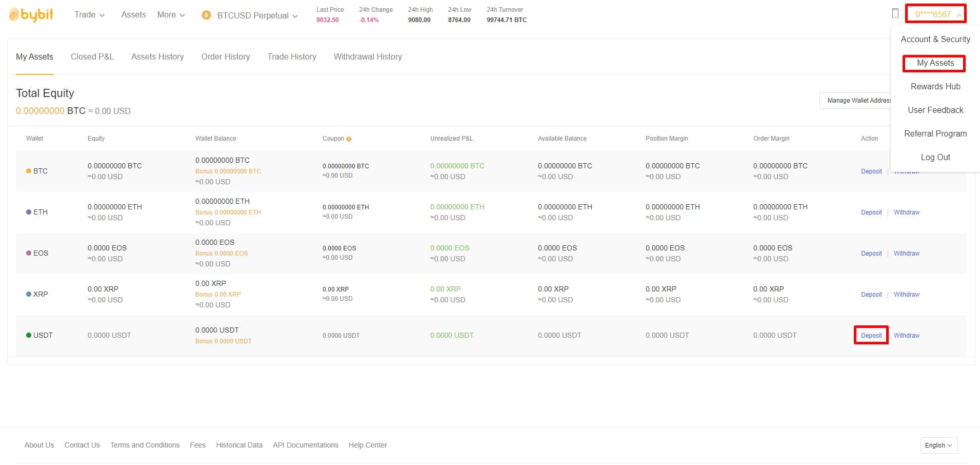980x465 pixels.
Task: Open the Fees footer link
Action: 197,445
